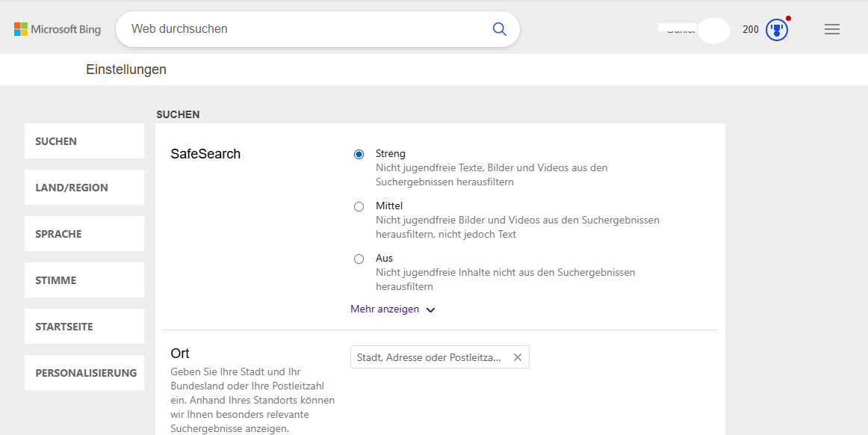
Task: Go to LAND/REGION settings
Action: coord(84,188)
